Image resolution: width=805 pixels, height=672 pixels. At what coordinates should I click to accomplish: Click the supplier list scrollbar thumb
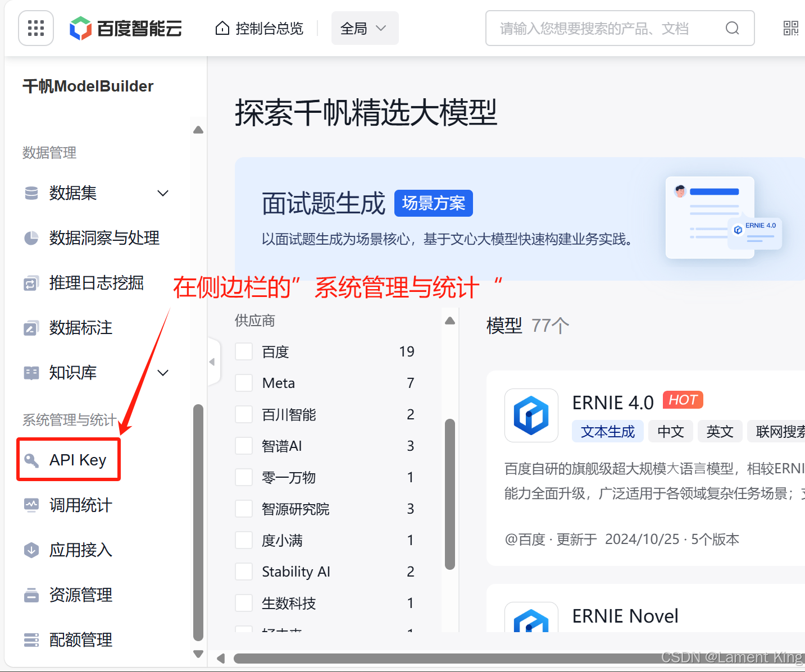[450, 494]
